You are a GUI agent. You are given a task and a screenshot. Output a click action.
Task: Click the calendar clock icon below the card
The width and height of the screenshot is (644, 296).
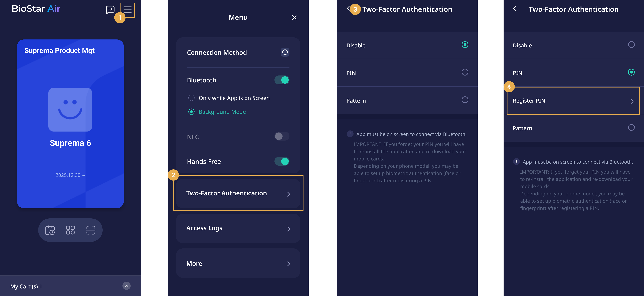pyautogui.click(x=50, y=230)
